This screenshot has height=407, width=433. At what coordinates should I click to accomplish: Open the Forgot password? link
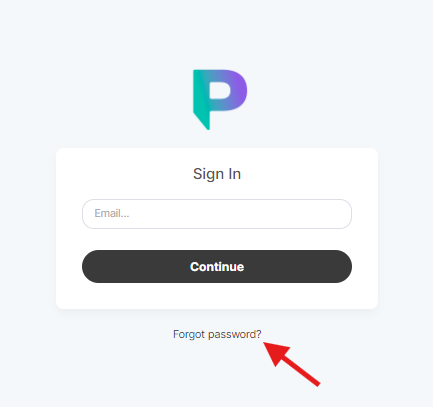coord(217,334)
